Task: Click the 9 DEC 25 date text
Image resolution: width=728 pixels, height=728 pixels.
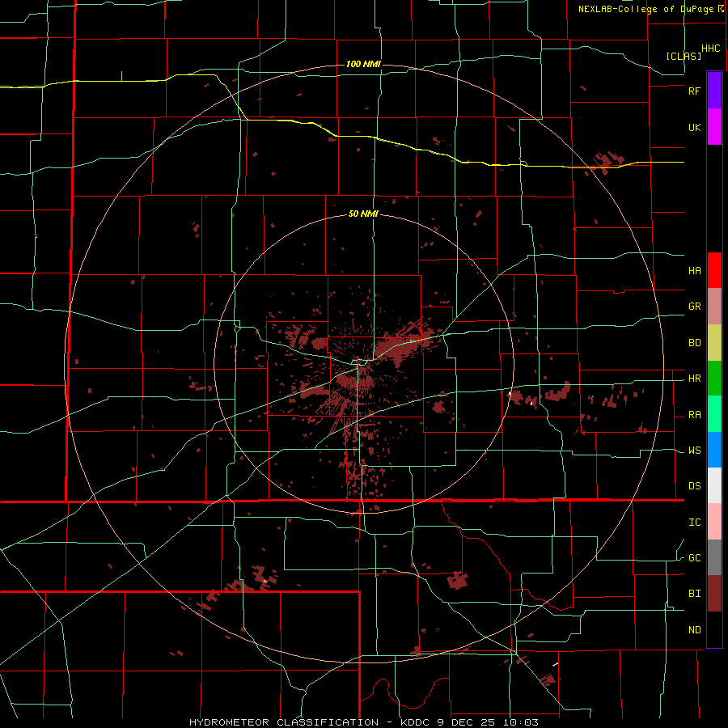Action: point(468,722)
